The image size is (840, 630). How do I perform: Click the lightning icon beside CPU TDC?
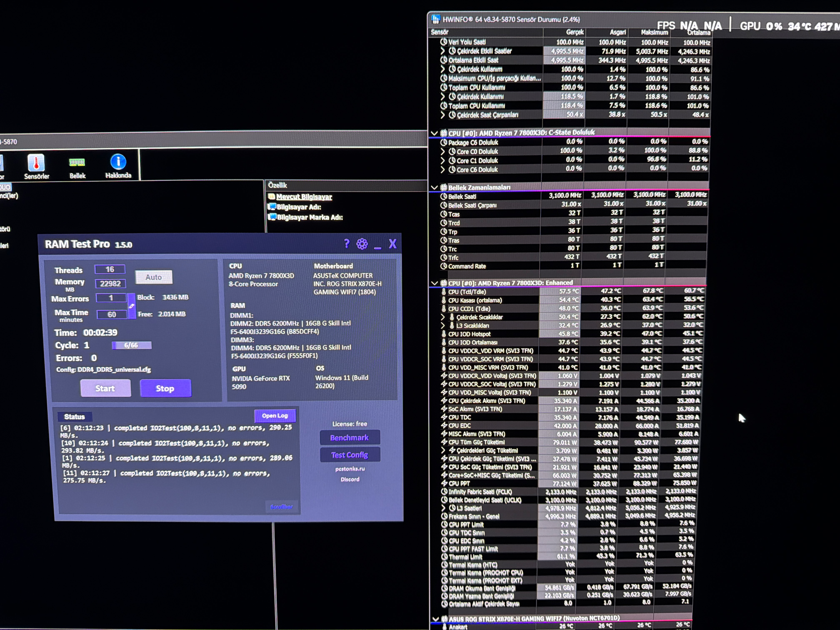(x=444, y=417)
